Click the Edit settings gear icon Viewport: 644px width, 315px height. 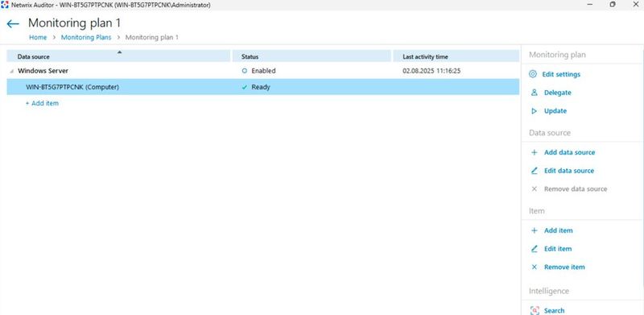(533, 74)
